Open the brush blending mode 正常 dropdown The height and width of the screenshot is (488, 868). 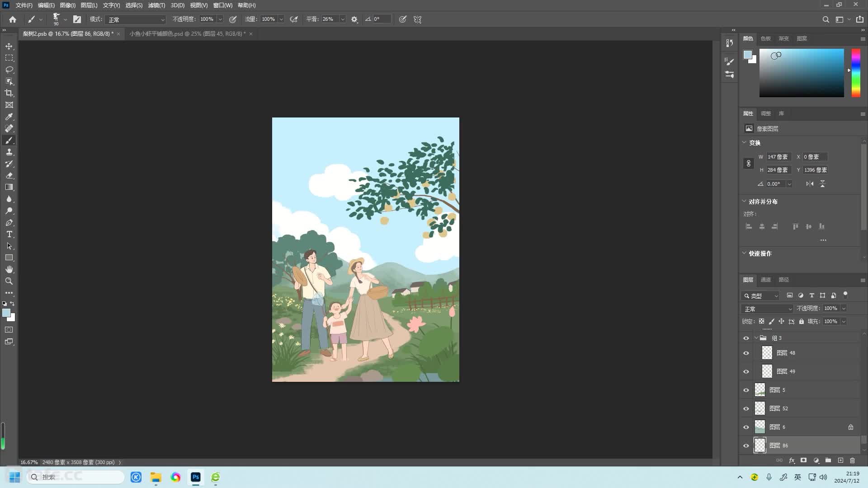coord(136,19)
